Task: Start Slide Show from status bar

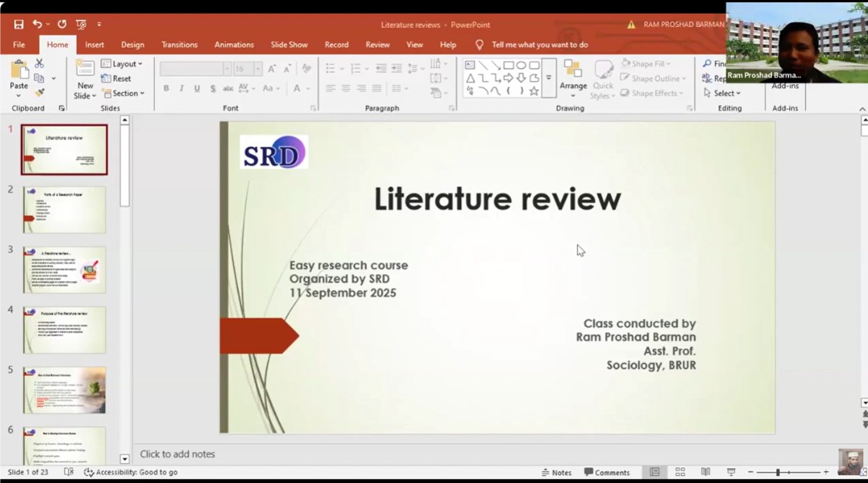Action: click(x=729, y=471)
